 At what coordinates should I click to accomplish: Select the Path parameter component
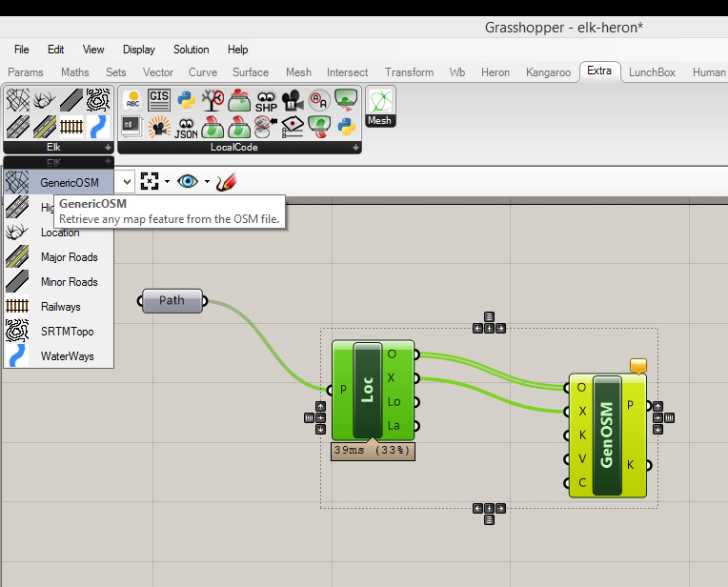point(172,300)
